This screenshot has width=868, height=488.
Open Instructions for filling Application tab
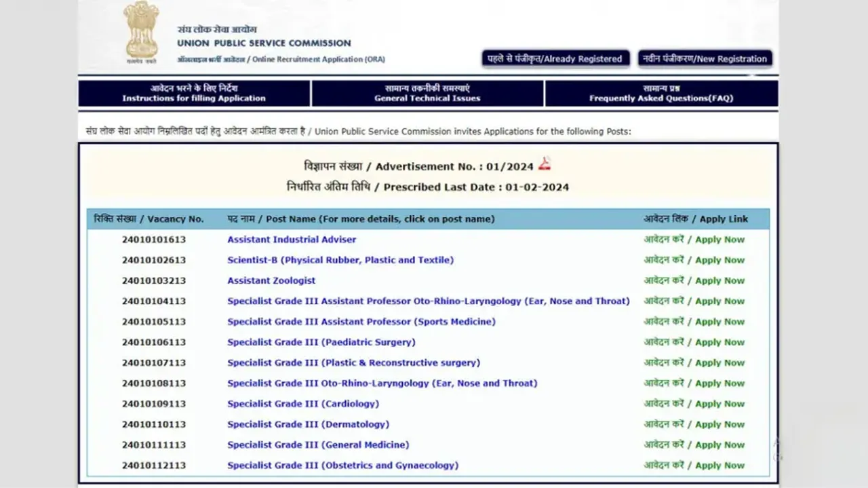[x=194, y=94]
